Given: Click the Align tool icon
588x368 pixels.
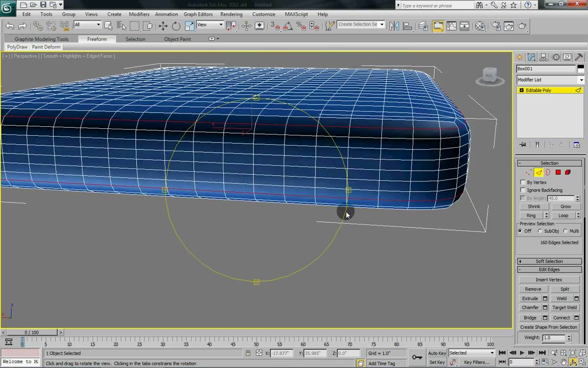Looking at the screenshot, I should click(x=407, y=26).
